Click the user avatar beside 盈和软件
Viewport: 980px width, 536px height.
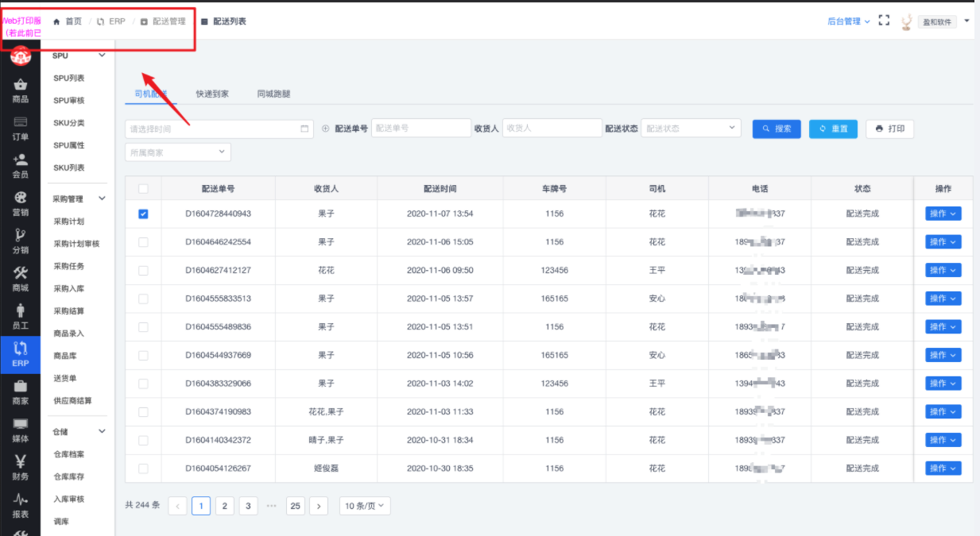pos(906,21)
